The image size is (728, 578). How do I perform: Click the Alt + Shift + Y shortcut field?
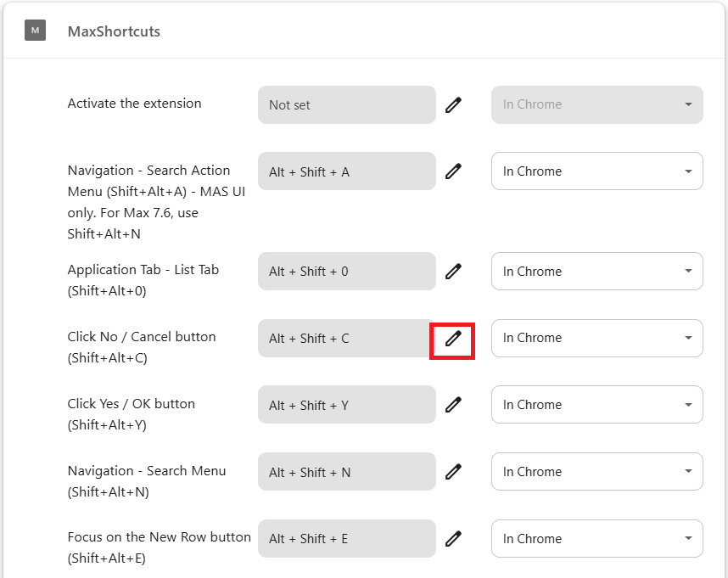[347, 405]
